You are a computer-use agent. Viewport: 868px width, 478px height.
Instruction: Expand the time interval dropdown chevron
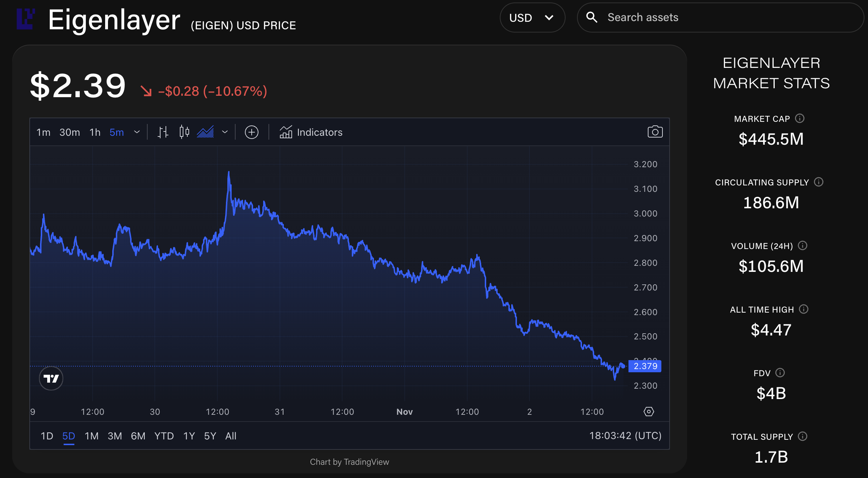[x=137, y=132]
